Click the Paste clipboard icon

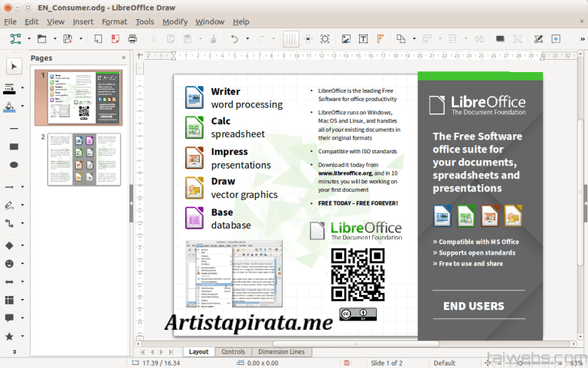tap(188, 38)
